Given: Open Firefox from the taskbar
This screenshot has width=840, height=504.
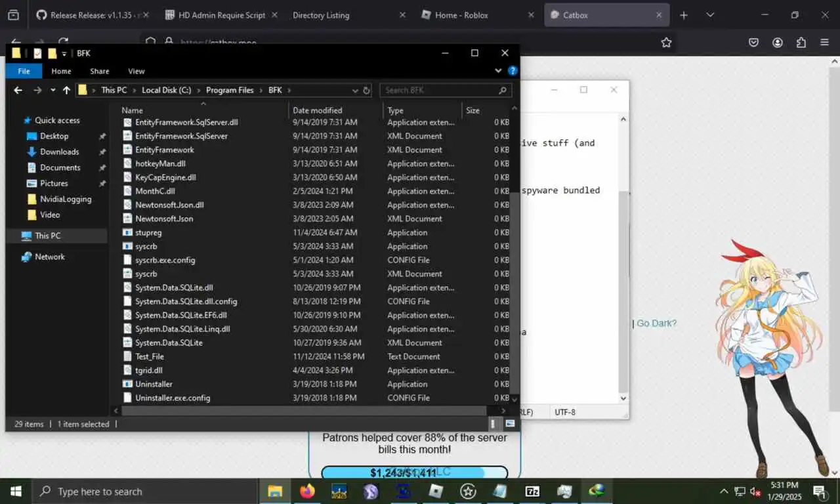Looking at the screenshot, I should (x=306, y=491).
